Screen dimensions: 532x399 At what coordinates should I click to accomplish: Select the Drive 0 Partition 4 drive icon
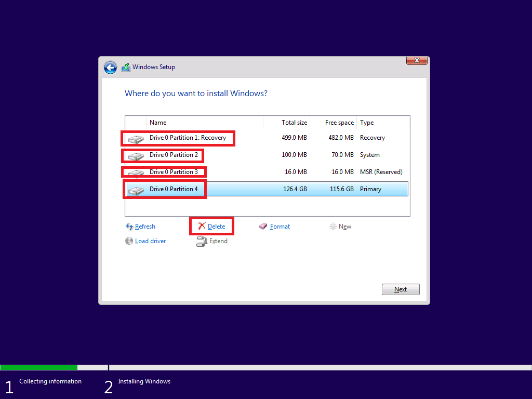click(136, 190)
